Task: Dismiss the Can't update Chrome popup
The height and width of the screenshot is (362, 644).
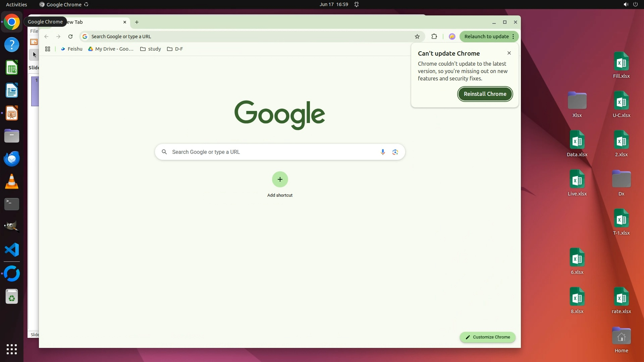Action: click(x=509, y=53)
